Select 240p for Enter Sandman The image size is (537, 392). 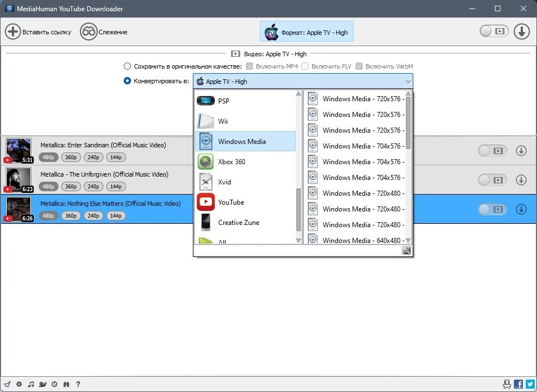[x=93, y=157]
